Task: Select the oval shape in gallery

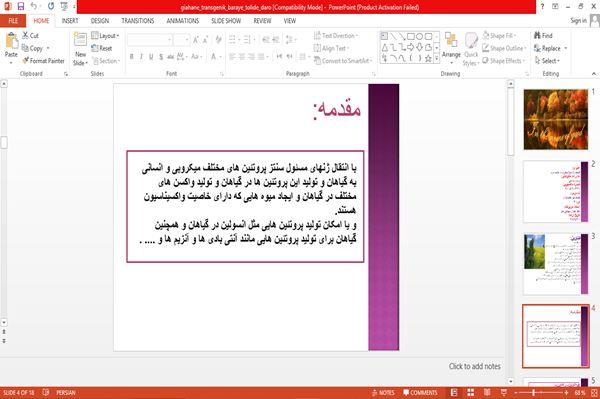Action: 419,36
